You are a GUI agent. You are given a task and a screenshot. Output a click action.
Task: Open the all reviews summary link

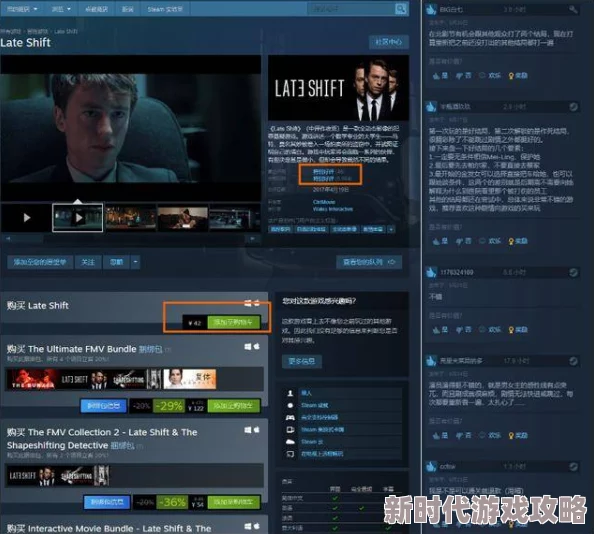[323, 178]
